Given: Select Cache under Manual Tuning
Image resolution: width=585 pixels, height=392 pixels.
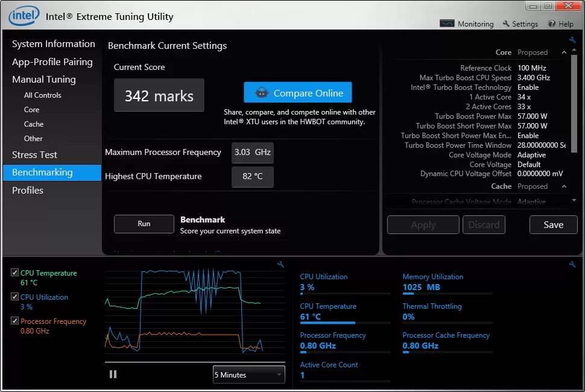Looking at the screenshot, I should [34, 124].
